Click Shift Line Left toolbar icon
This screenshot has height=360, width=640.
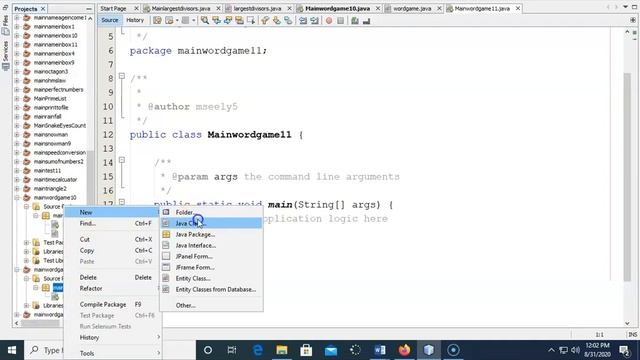click(x=303, y=20)
